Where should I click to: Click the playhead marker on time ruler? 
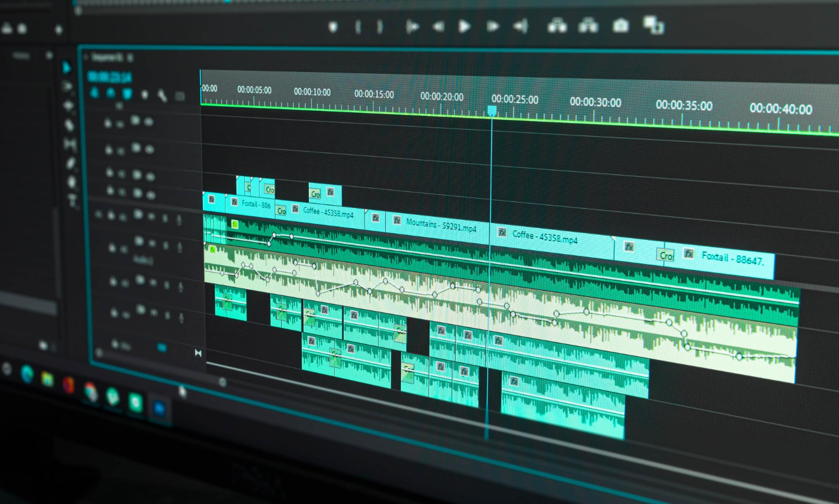[x=492, y=111]
